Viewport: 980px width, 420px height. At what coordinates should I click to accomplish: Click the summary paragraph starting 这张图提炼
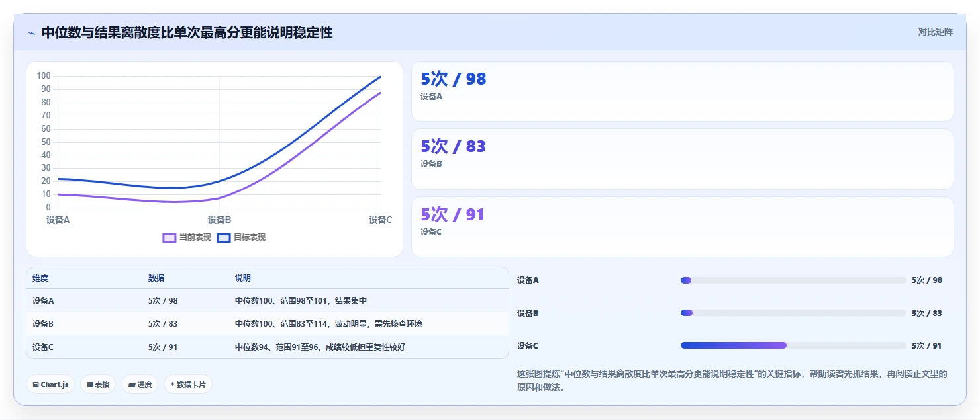click(x=732, y=380)
